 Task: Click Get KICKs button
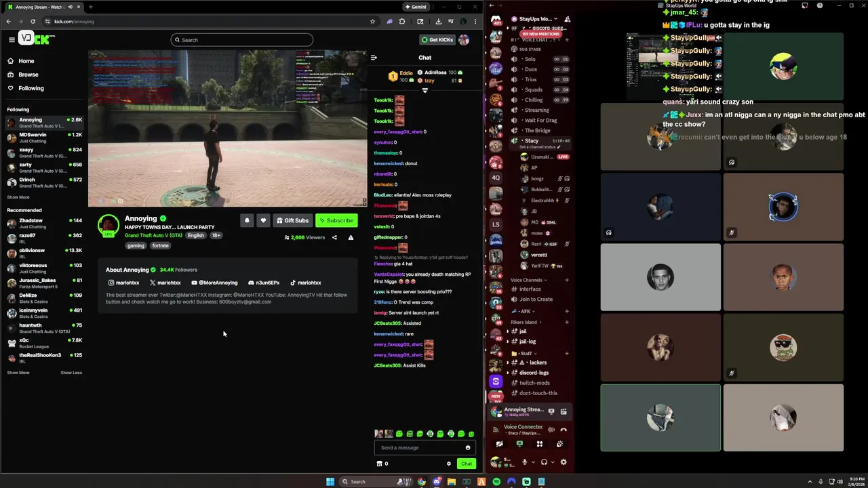(x=436, y=40)
